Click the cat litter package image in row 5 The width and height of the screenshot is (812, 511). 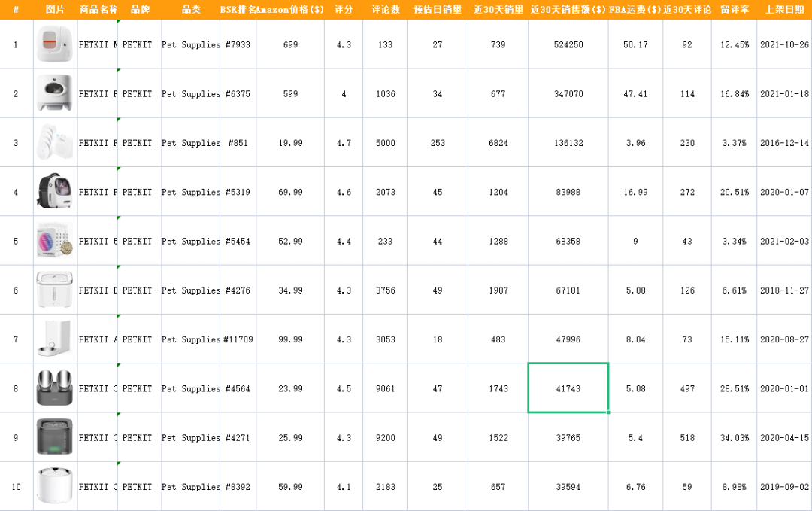tap(55, 241)
